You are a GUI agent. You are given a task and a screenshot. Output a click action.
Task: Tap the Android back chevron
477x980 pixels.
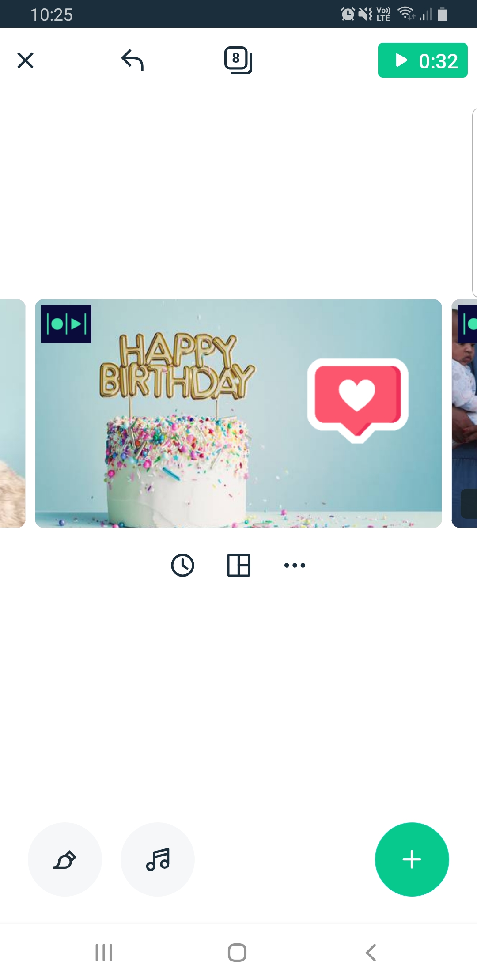(x=371, y=953)
